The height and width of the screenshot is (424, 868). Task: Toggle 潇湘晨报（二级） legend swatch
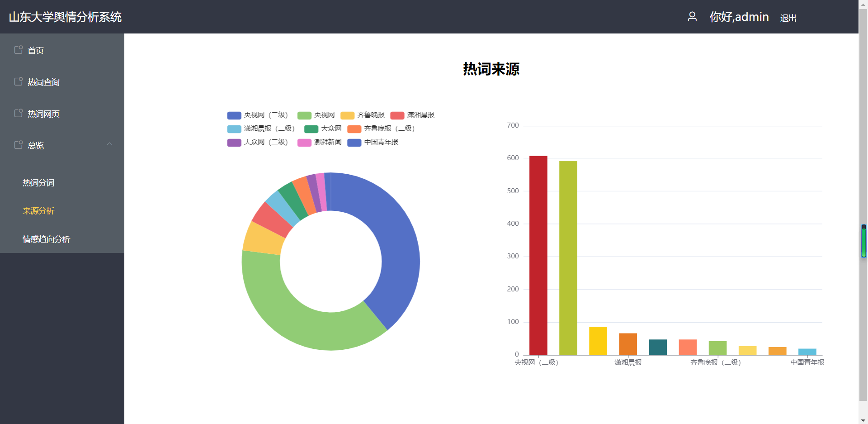tap(234, 129)
